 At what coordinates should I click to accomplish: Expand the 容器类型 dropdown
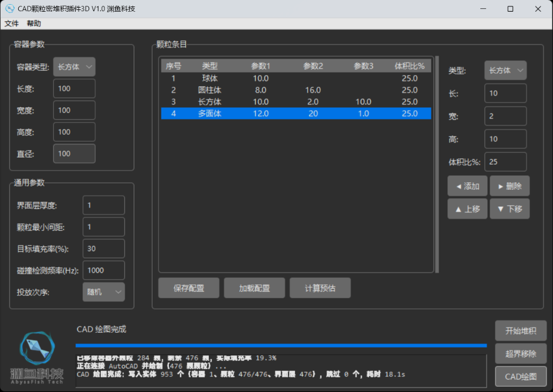pyautogui.click(x=74, y=67)
